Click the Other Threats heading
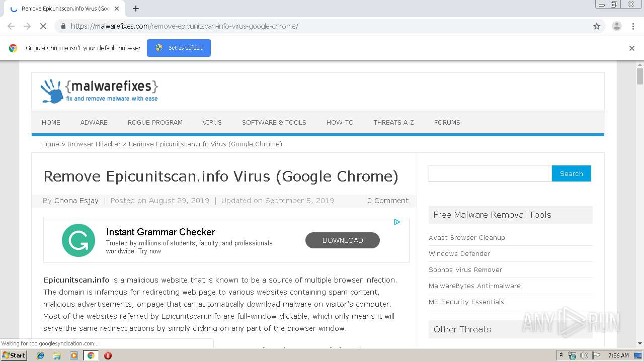The width and height of the screenshot is (644, 362). coord(462,329)
